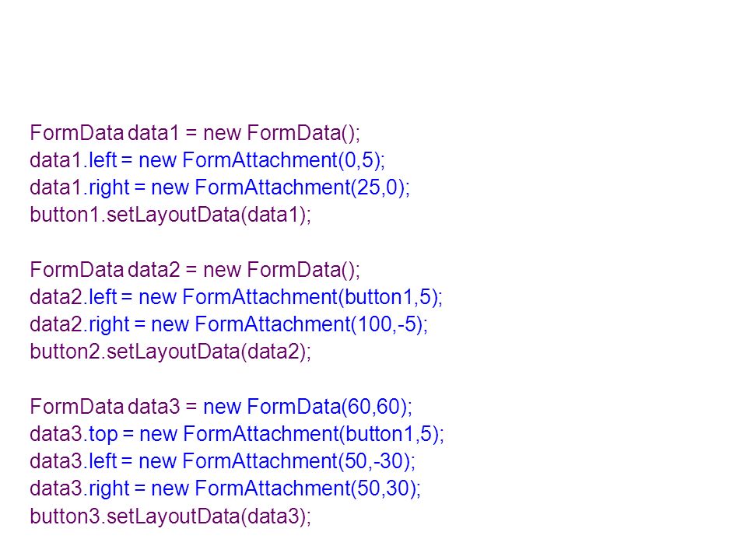Image resolution: width=747 pixels, height=560 pixels.
Task: Click the 'data3.top' assignment line
Action: click(237, 434)
